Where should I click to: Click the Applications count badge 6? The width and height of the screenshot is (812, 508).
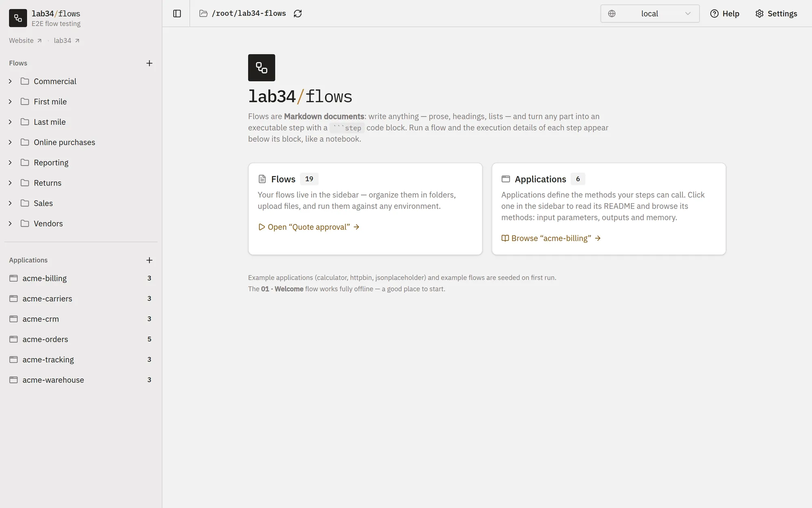pos(578,179)
